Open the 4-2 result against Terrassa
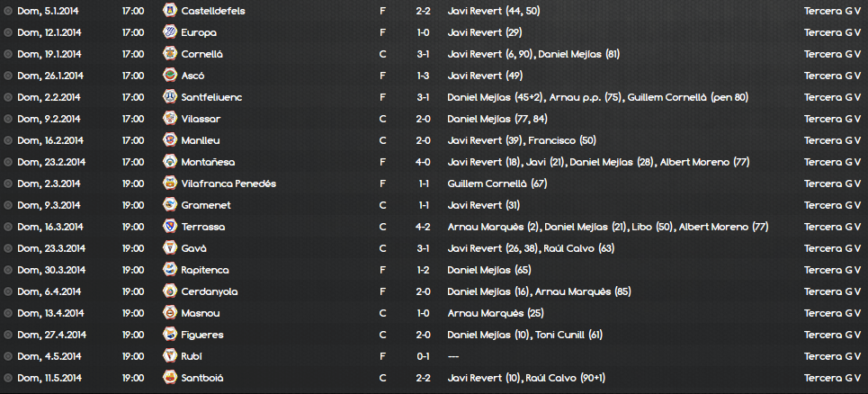Image resolution: width=868 pixels, height=394 pixels. coord(423,227)
